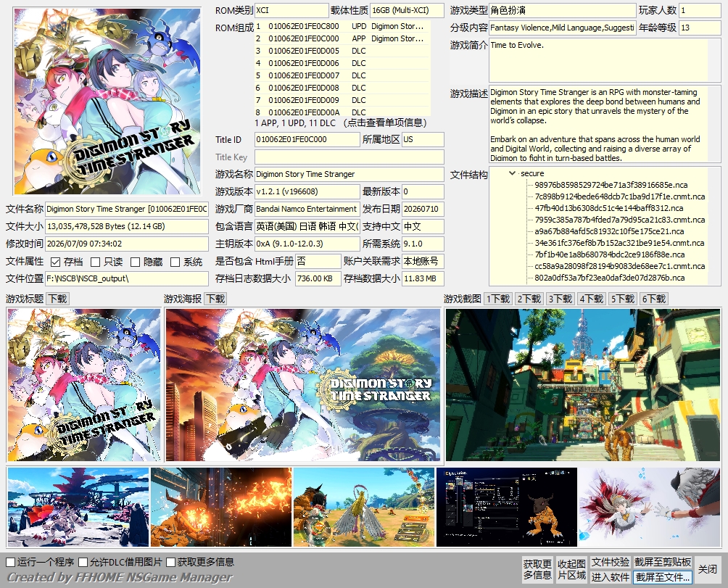
Task: Click the 游戏类型 角色扮演 field
Action: pyautogui.click(x=562, y=10)
